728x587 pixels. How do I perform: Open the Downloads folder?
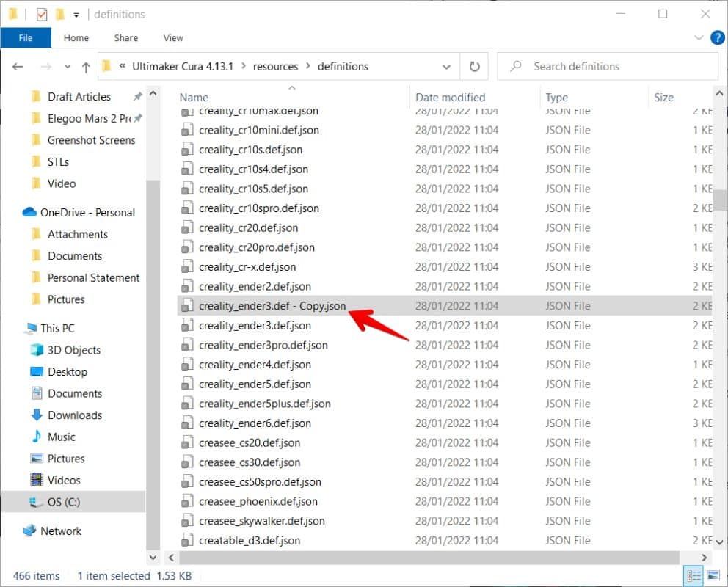coord(75,415)
